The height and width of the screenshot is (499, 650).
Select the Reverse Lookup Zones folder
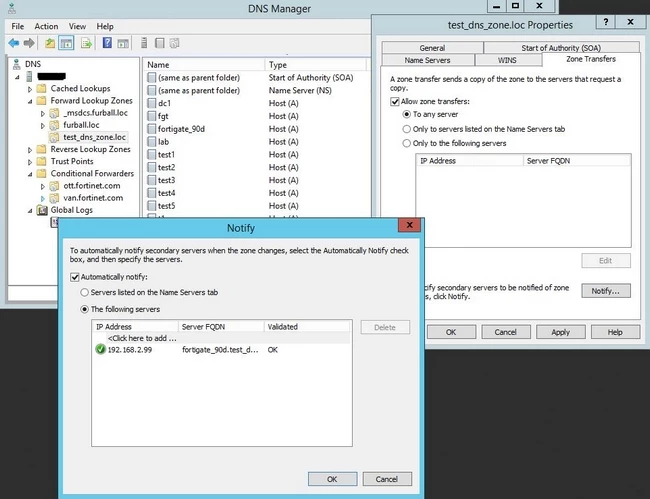90,149
